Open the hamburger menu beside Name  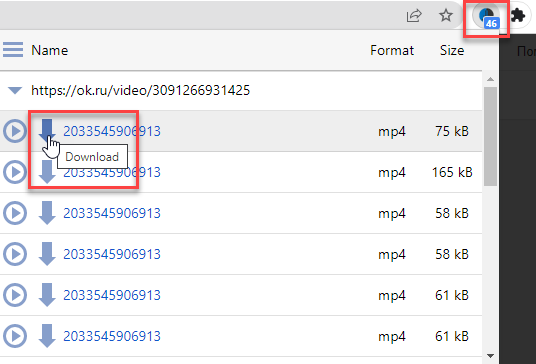coord(13,50)
